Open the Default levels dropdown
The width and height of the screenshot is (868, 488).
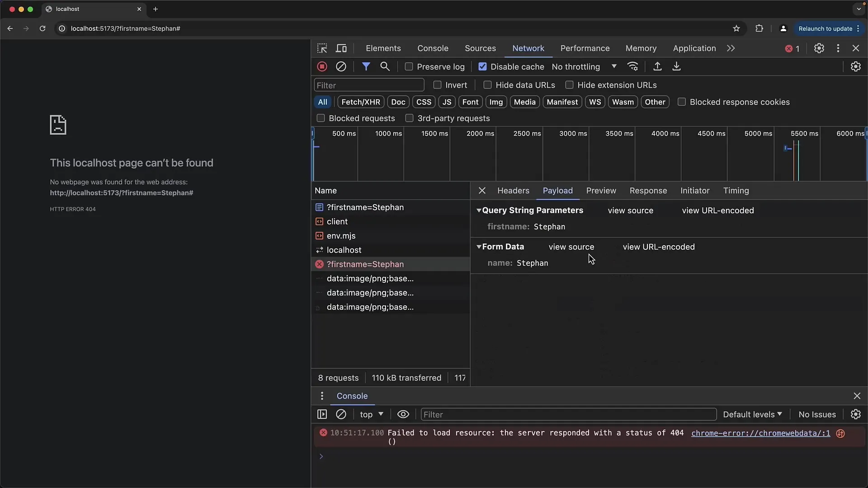pos(752,414)
